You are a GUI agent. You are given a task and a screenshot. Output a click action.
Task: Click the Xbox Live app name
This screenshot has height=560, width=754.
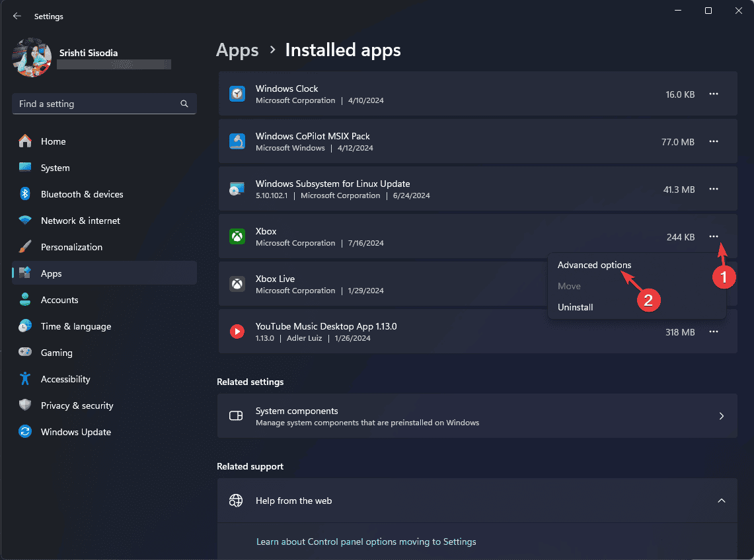(275, 279)
